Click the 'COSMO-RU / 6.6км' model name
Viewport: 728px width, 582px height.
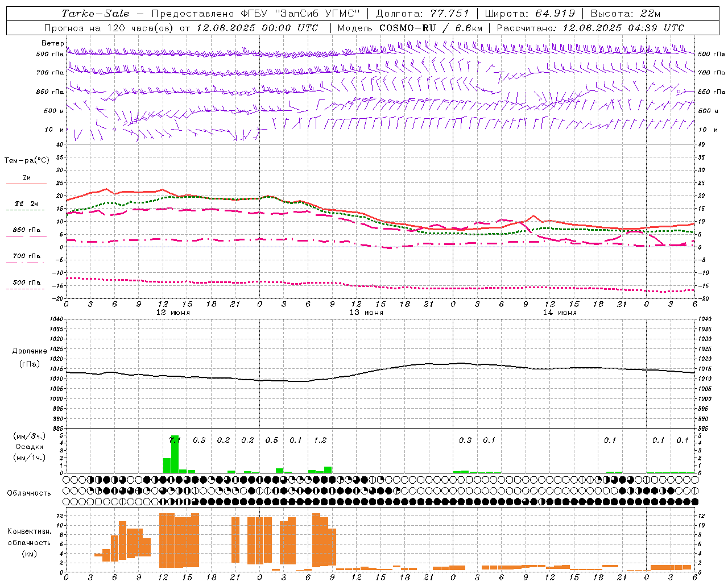coord(431,28)
